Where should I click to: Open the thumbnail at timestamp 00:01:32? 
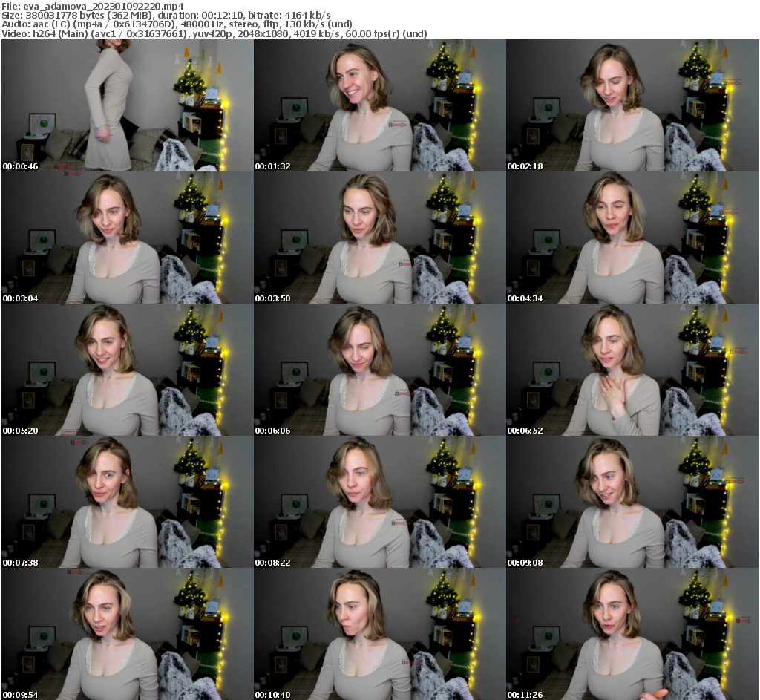coord(379,105)
